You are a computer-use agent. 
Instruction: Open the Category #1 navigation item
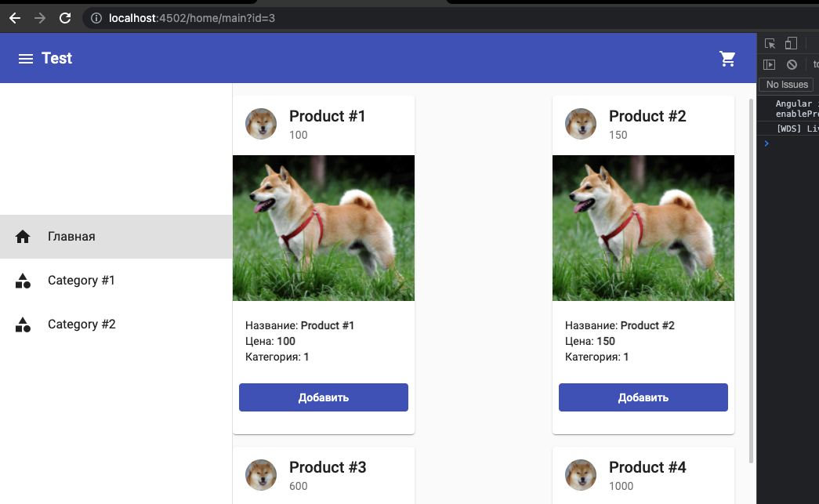pyautogui.click(x=116, y=281)
